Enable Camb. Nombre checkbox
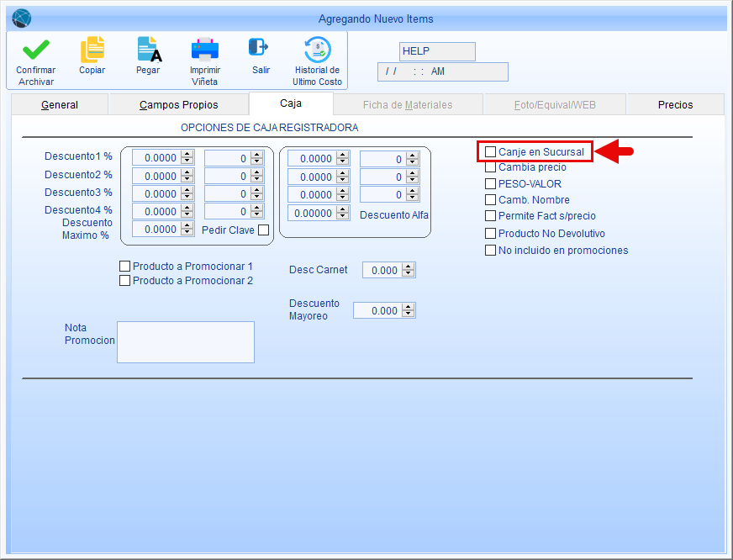This screenshot has height=560, width=733. pyautogui.click(x=490, y=199)
